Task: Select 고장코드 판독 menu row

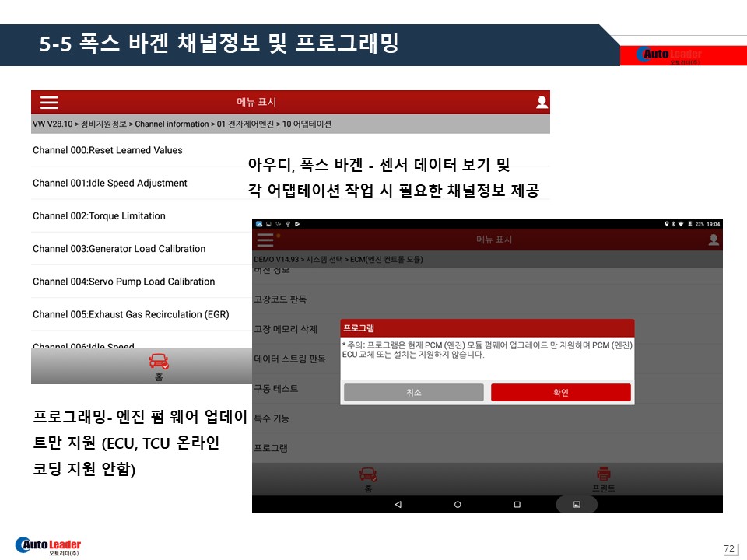Action: pyautogui.click(x=487, y=299)
